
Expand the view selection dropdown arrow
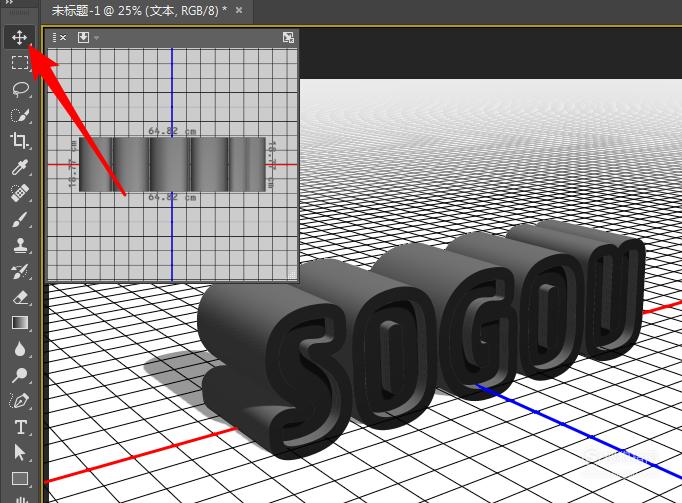(x=96, y=38)
